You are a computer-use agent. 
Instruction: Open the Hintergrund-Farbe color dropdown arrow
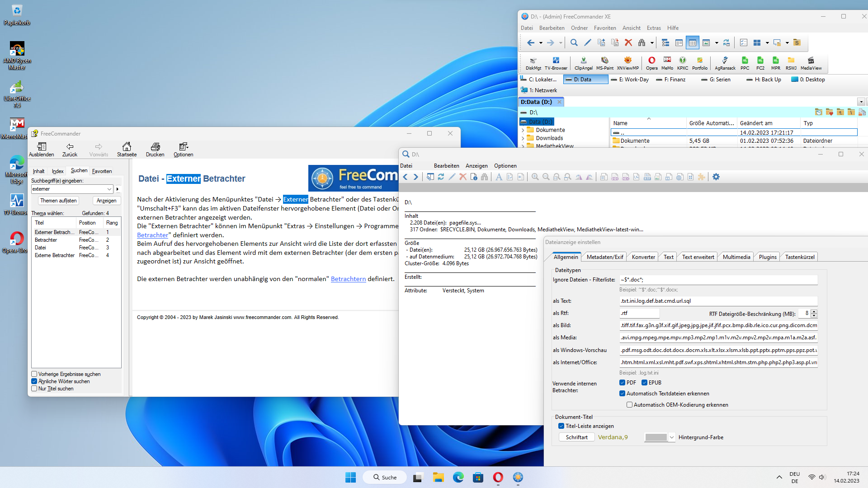(672, 437)
